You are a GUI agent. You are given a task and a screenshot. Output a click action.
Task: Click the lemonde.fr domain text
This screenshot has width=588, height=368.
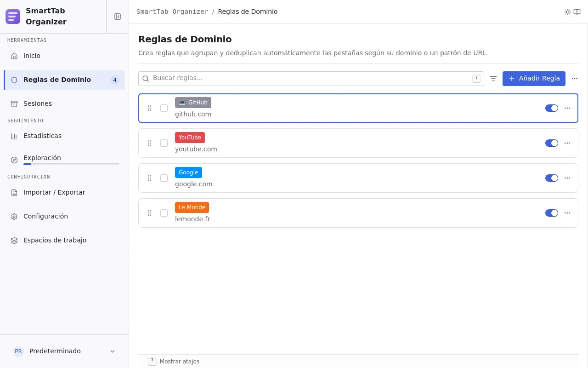[x=192, y=219]
